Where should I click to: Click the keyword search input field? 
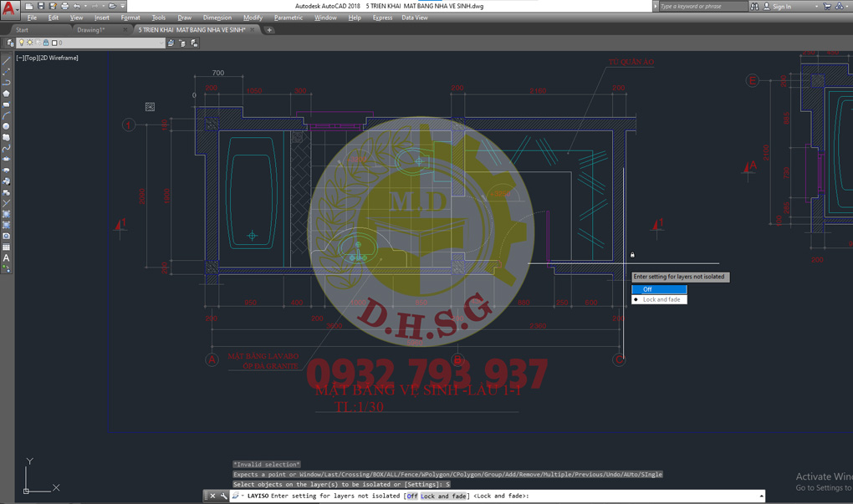point(703,7)
